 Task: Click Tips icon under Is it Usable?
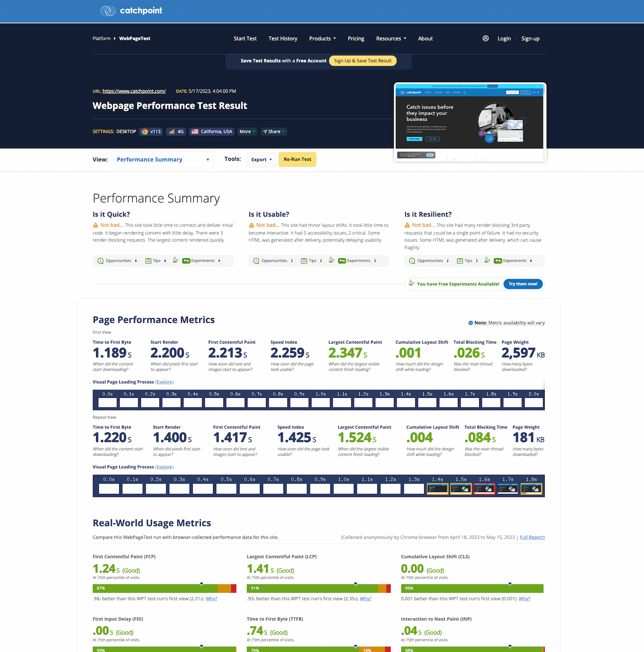304,261
